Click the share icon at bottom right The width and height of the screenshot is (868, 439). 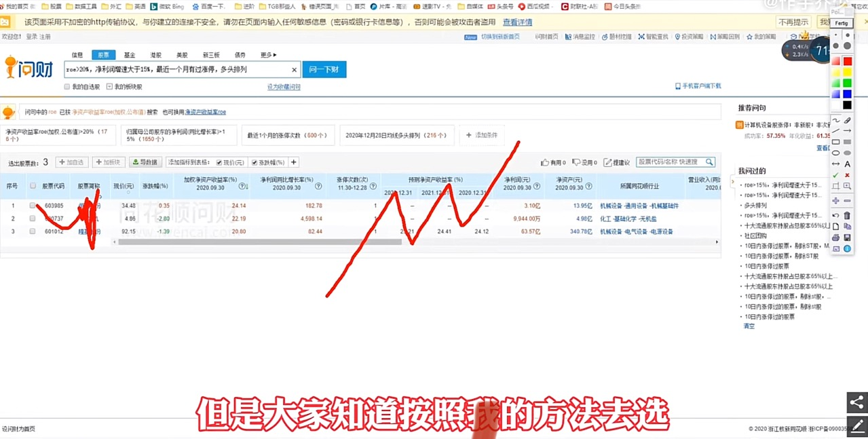click(857, 402)
